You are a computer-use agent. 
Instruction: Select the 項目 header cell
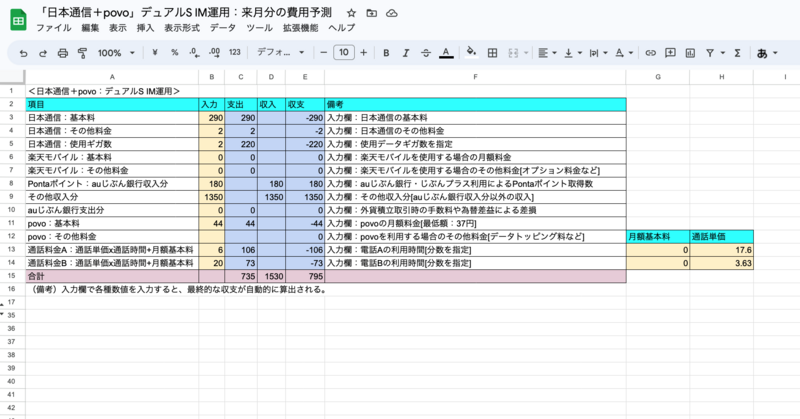pos(112,105)
